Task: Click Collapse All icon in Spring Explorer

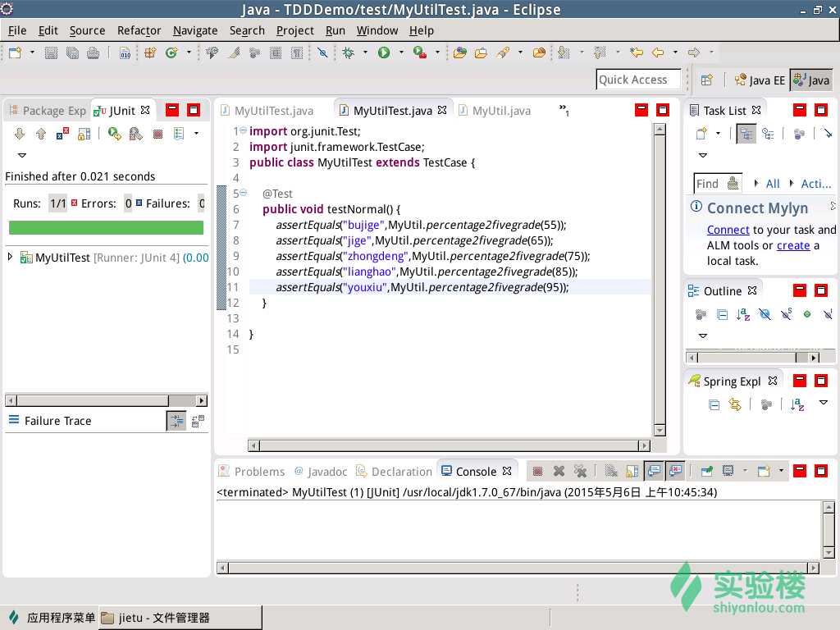Action: tap(714, 404)
